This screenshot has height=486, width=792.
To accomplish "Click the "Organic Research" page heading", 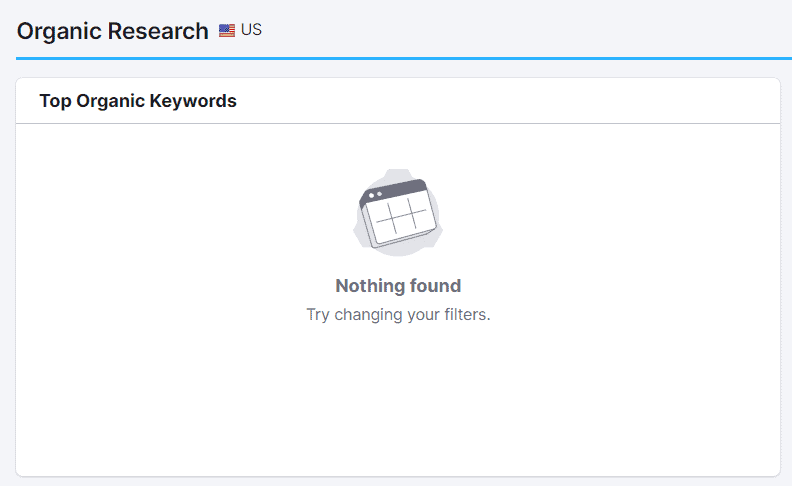I will pyautogui.click(x=112, y=31).
